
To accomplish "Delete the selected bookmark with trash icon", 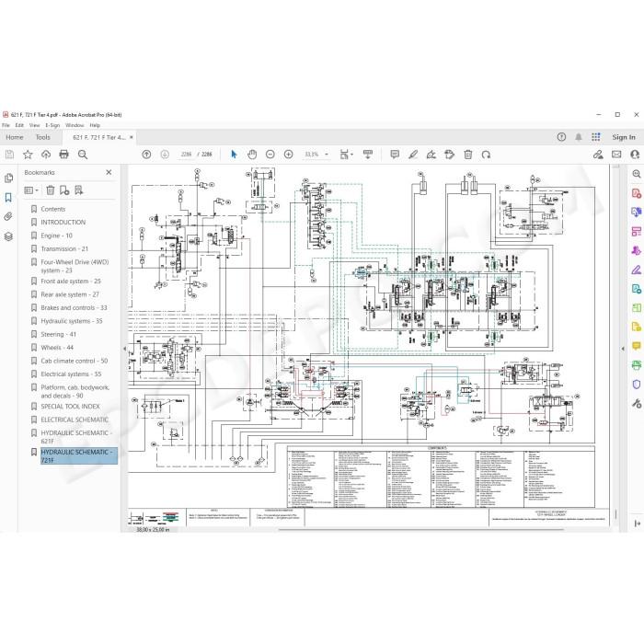I will click(x=51, y=190).
